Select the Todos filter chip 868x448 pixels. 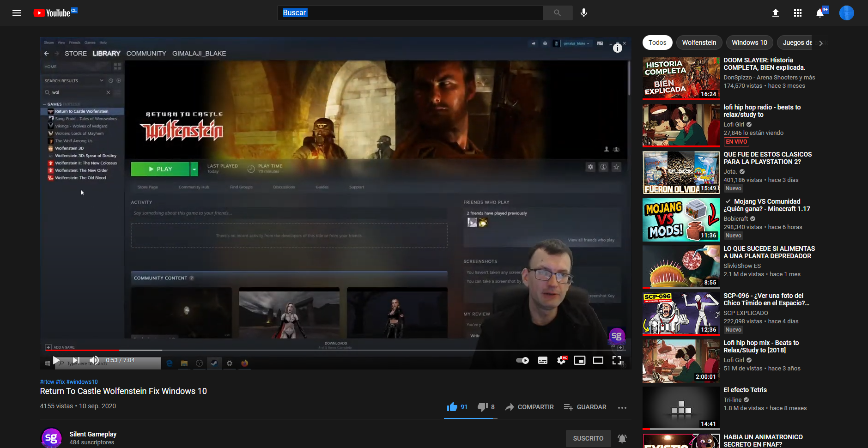pyautogui.click(x=657, y=42)
